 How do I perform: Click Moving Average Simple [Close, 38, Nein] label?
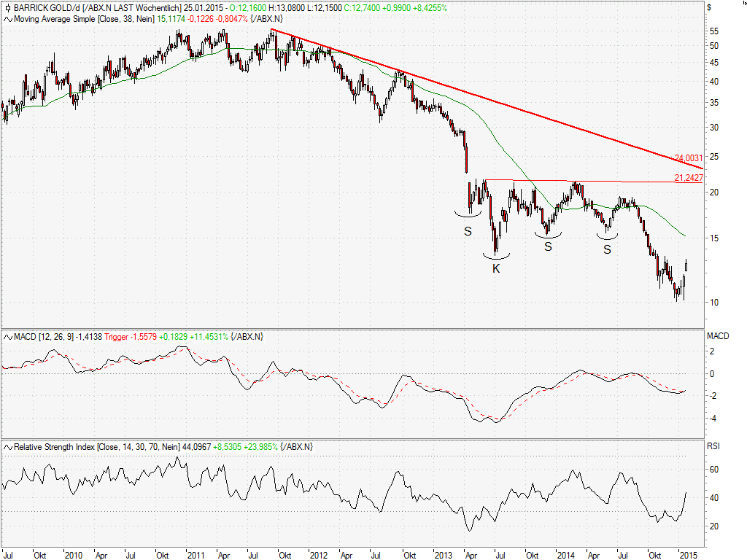click(84, 19)
